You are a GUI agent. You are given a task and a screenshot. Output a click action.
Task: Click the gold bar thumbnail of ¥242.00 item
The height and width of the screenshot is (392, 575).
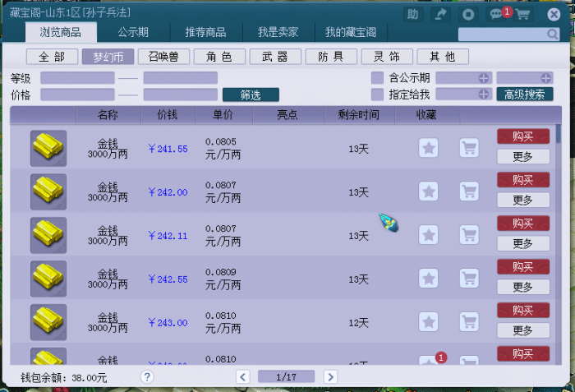(48, 191)
